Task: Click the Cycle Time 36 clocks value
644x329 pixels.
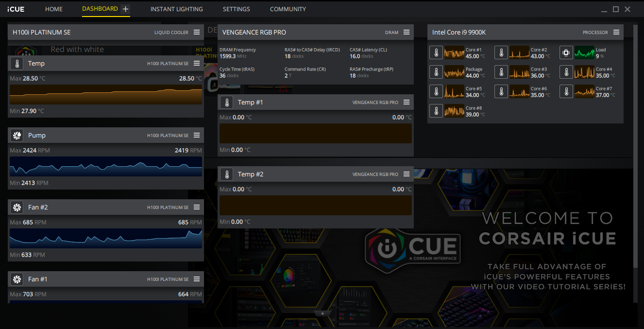Action: [x=229, y=76]
